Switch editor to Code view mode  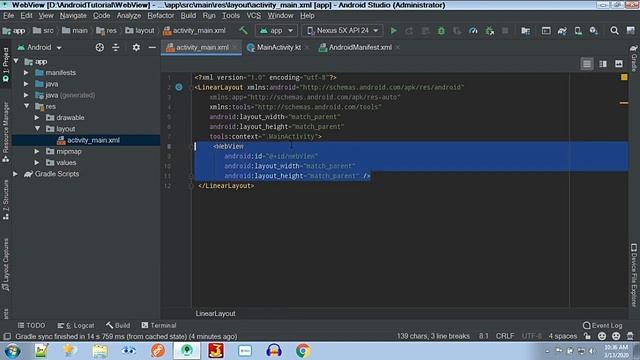[x=587, y=64]
